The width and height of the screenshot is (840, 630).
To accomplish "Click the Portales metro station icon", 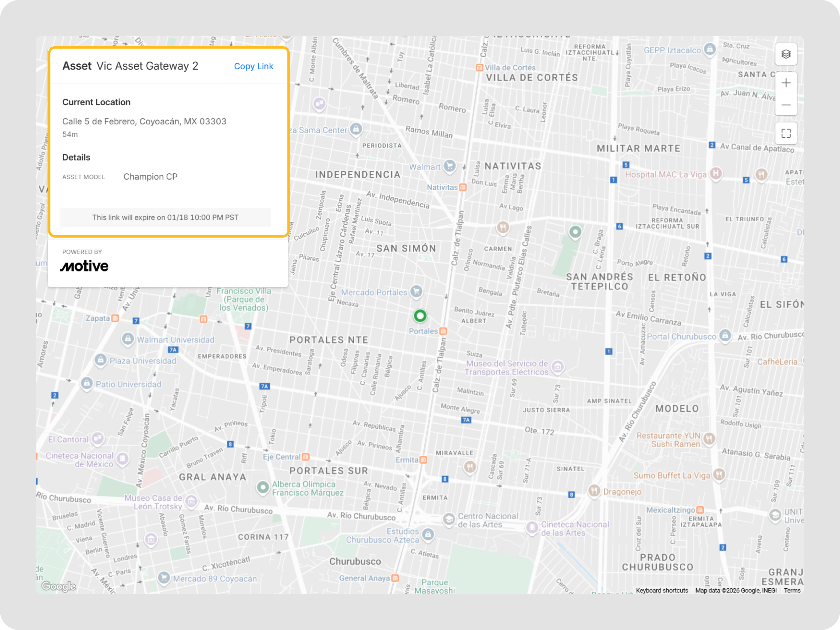I will pos(443,331).
